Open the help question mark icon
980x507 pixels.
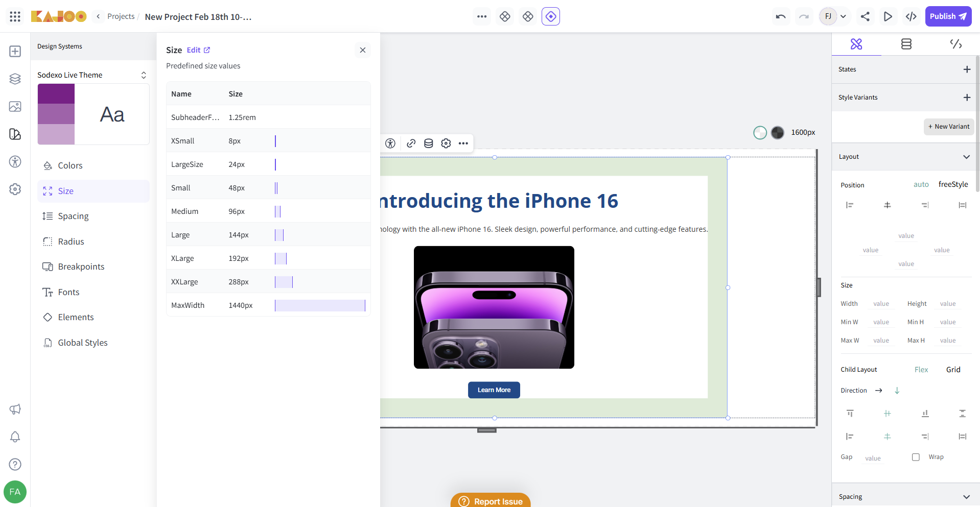click(15, 464)
